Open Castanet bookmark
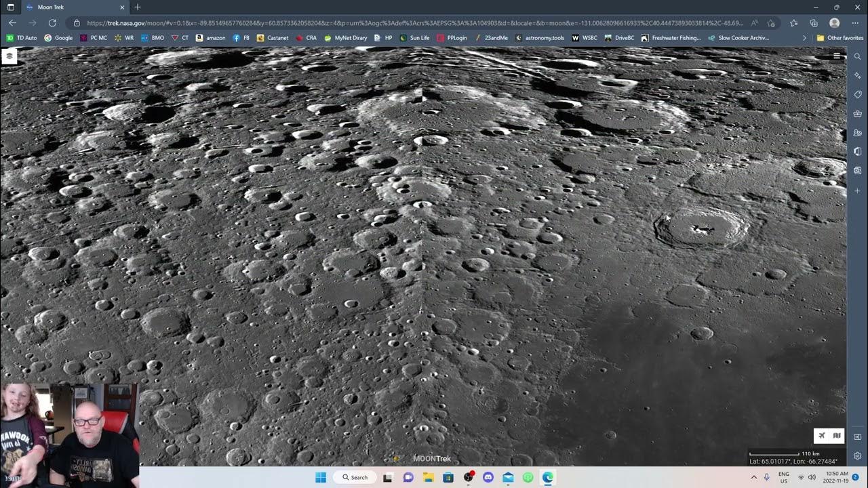Image resolution: width=868 pixels, height=488 pixels. [x=273, y=38]
